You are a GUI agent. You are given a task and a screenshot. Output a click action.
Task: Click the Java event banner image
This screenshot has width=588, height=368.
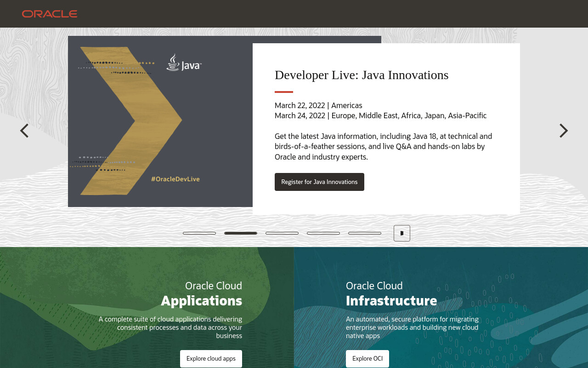coord(160,121)
